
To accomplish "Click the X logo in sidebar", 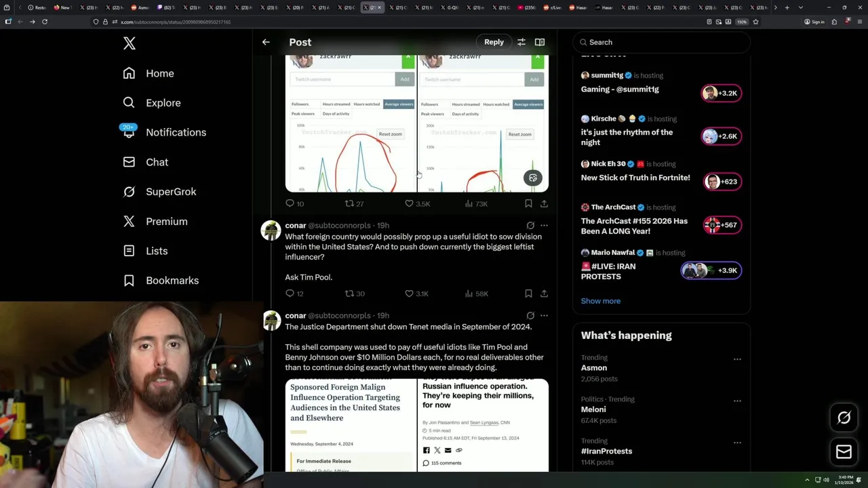I will [130, 44].
